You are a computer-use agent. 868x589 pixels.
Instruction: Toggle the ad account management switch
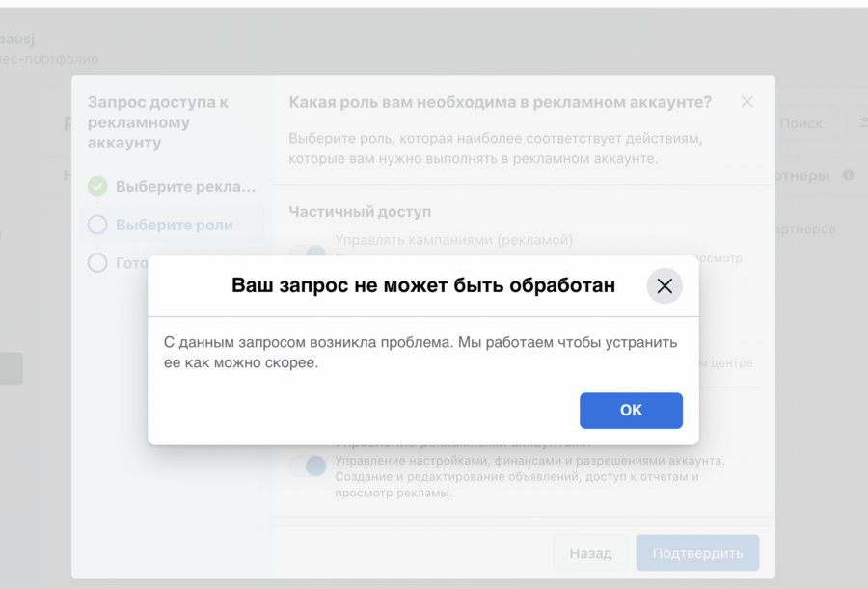pos(308,467)
